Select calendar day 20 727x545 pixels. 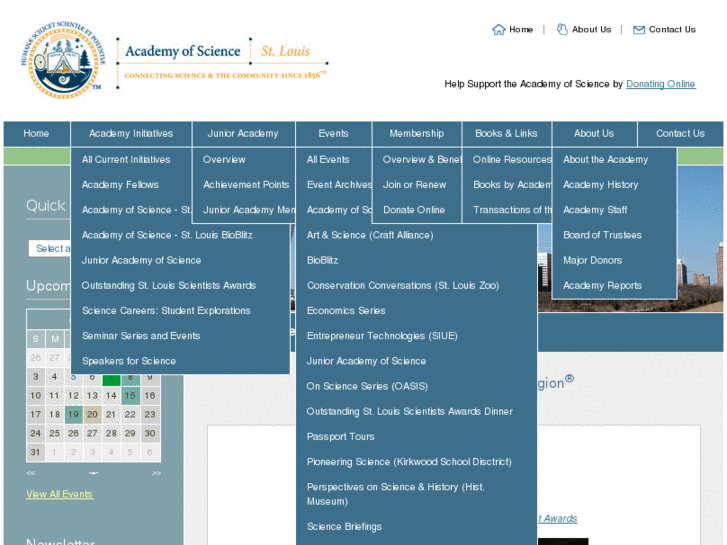[x=92, y=415]
